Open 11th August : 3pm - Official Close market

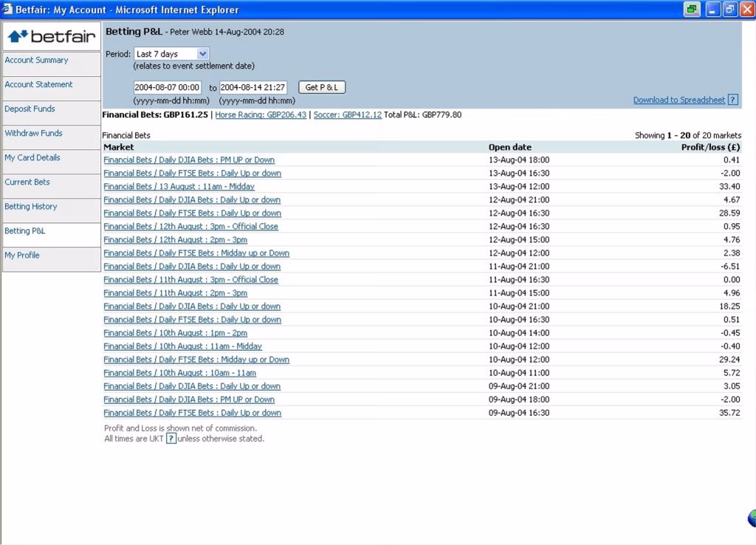pyautogui.click(x=191, y=280)
